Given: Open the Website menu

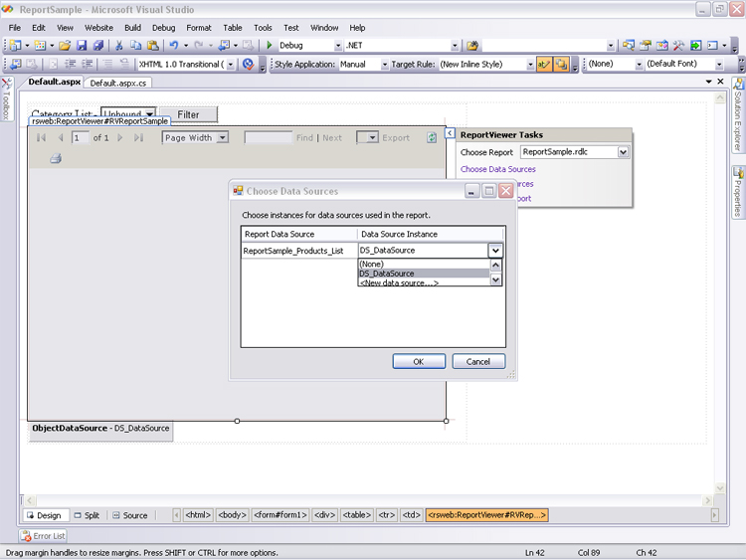Looking at the screenshot, I should click(x=98, y=28).
